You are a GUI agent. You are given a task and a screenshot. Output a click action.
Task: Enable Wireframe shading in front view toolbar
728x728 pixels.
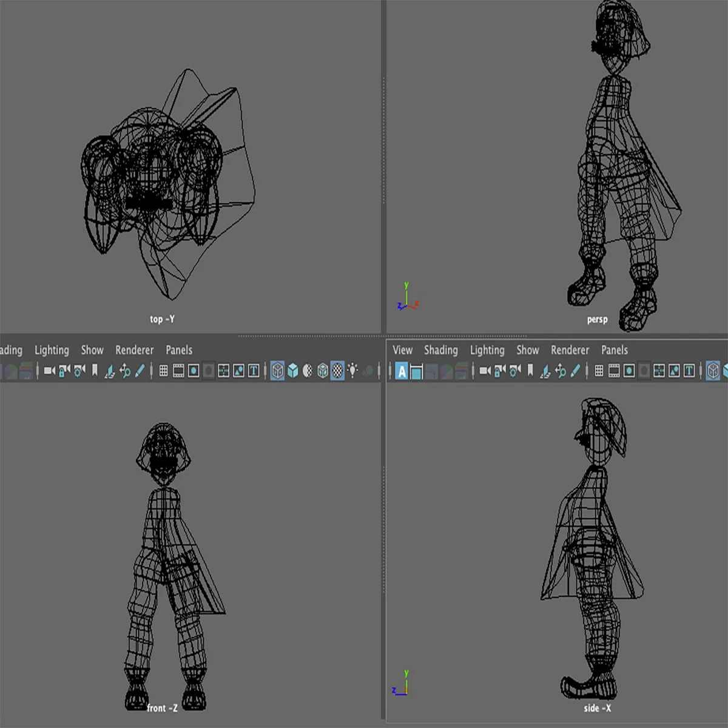pyautogui.click(x=277, y=370)
